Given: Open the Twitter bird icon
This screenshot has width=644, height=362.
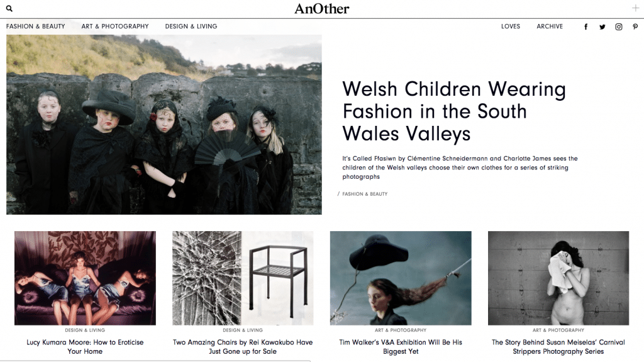Looking at the screenshot, I should pos(602,26).
